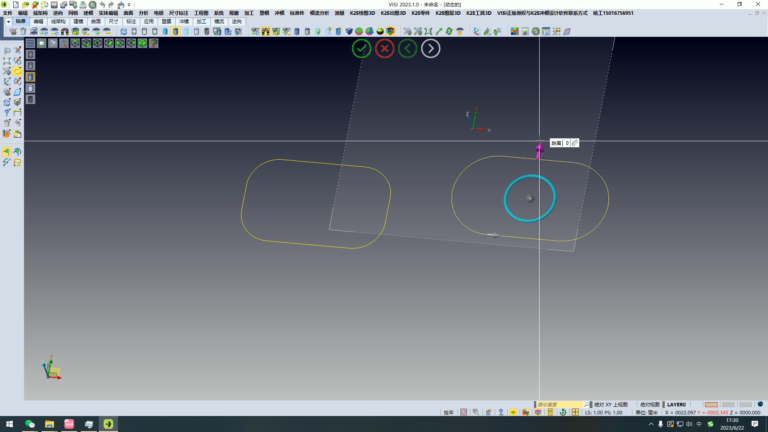The width and height of the screenshot is (768, 432).
Task: Click the 绝对 XY 上视图 status button
Action: point(611,405)
